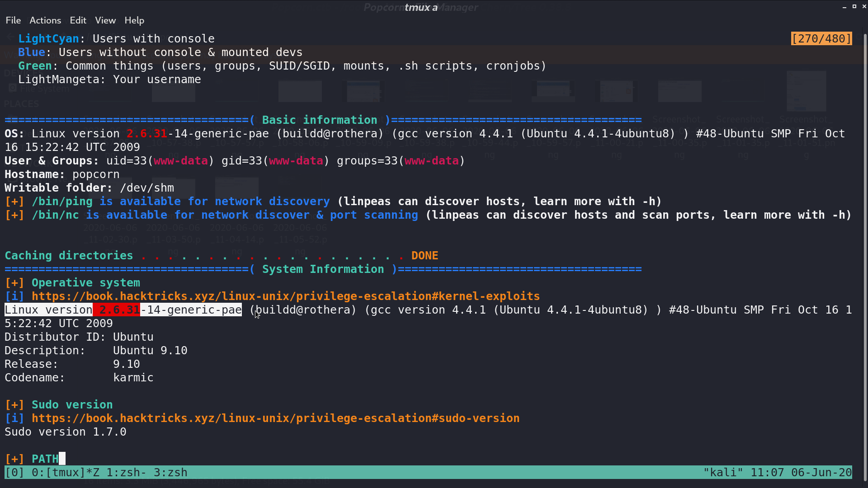Click the '/bin/ping is available' line
This screenshot has height=488, width=868.
(x=333, y=202)
